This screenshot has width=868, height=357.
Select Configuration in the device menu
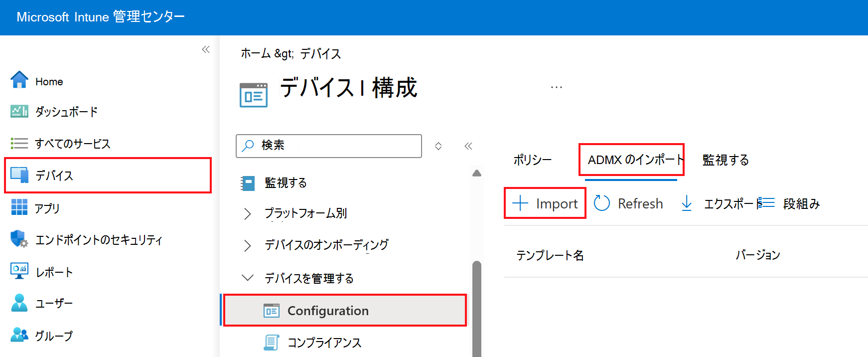tap(345, 311)
